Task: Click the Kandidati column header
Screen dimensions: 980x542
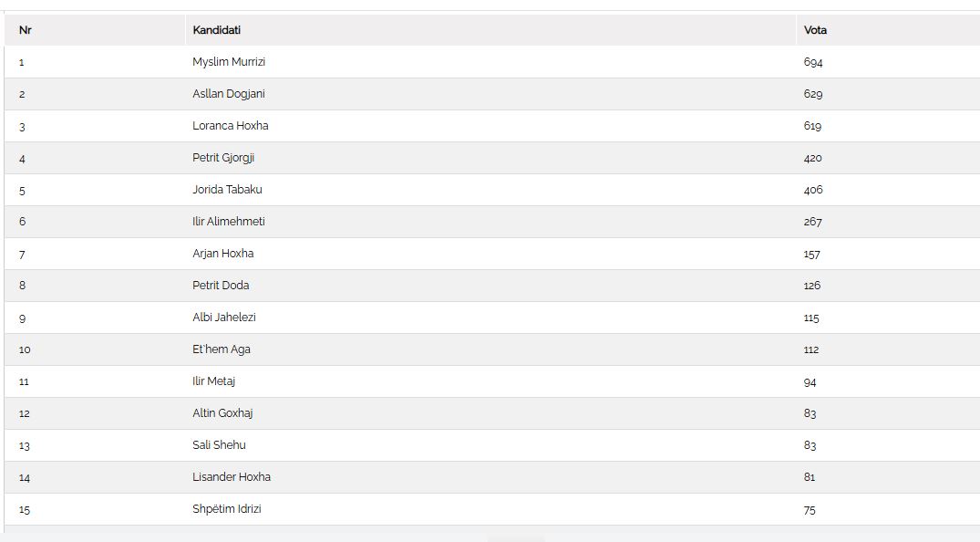Action: (x=216, y=30)
